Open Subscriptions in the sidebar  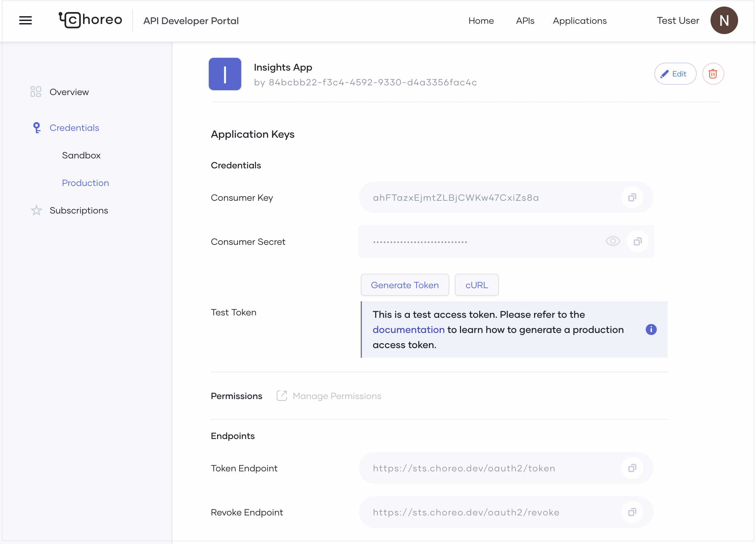coord(79,210)
